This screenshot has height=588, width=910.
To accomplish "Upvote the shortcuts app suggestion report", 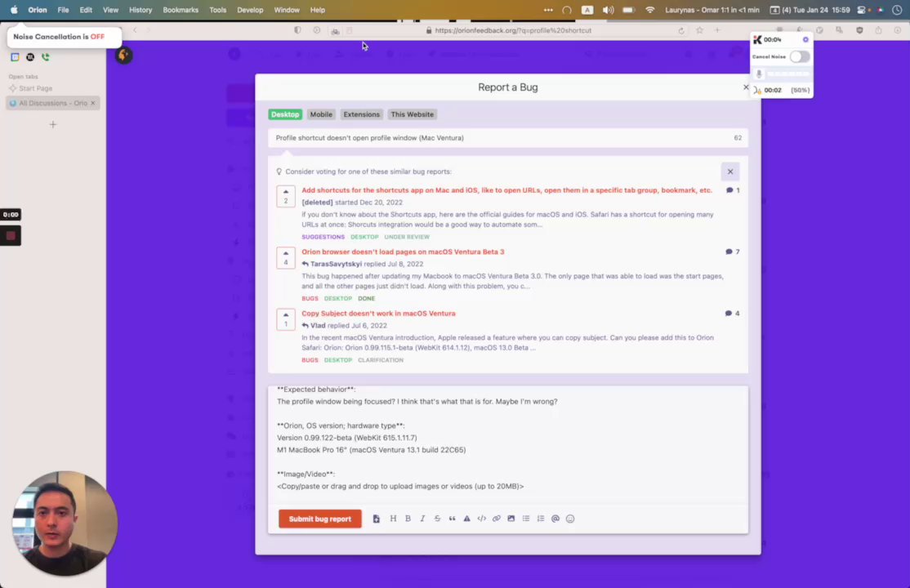I will pos(286,196).
